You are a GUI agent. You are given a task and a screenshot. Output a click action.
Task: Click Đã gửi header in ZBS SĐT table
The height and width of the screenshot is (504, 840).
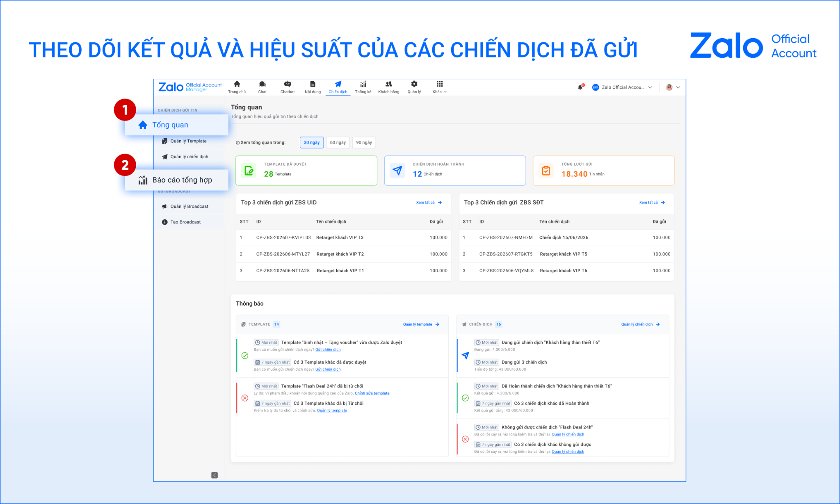[x=660, y=222]
